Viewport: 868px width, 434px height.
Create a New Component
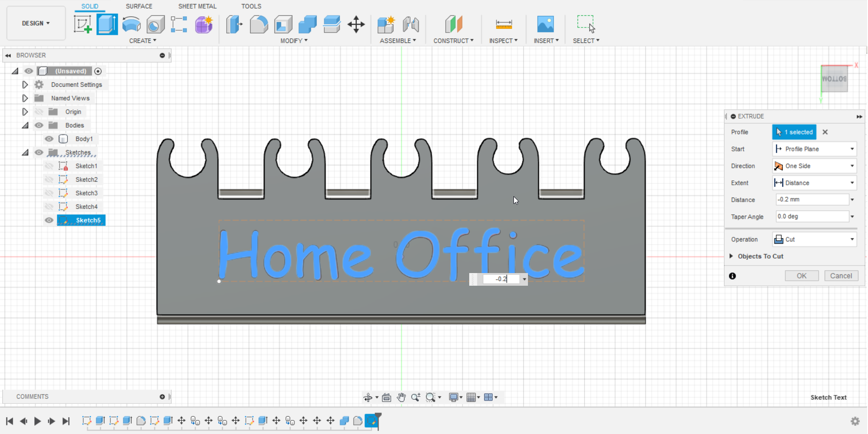(x=386, y=24)
